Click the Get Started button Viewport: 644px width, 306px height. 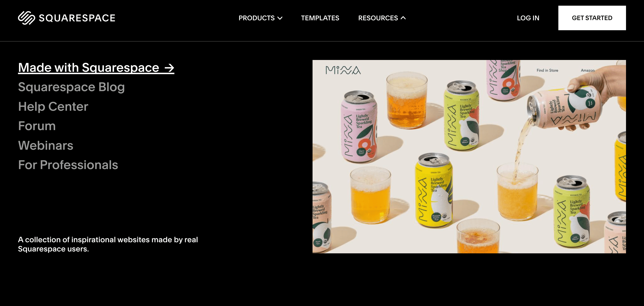(x=592, y=18)
